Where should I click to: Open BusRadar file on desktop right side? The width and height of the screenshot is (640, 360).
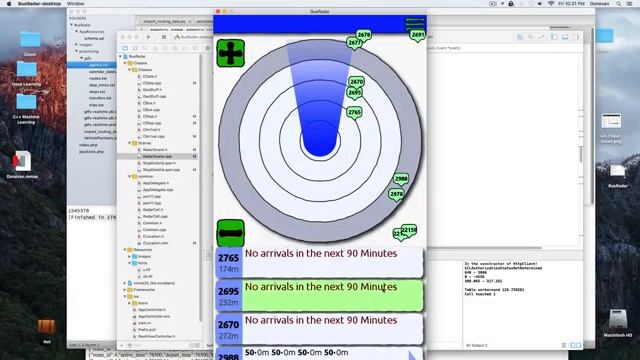[618, 176]
